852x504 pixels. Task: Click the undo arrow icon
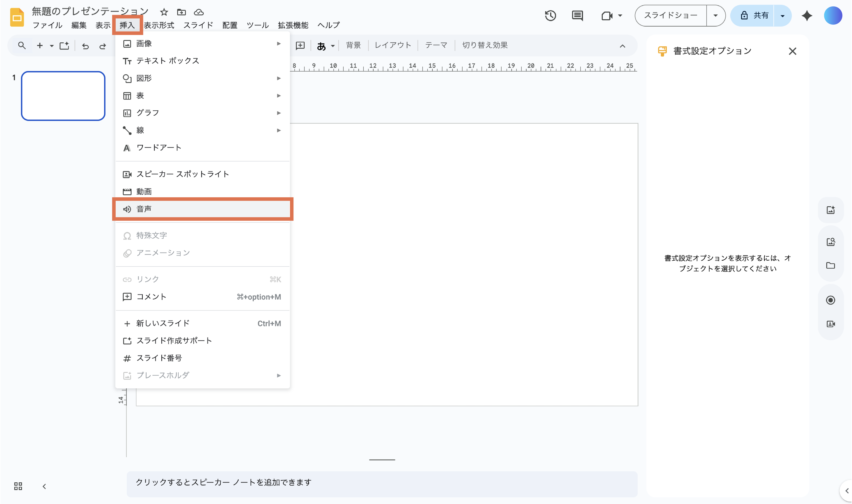click(x=85, y=46)
